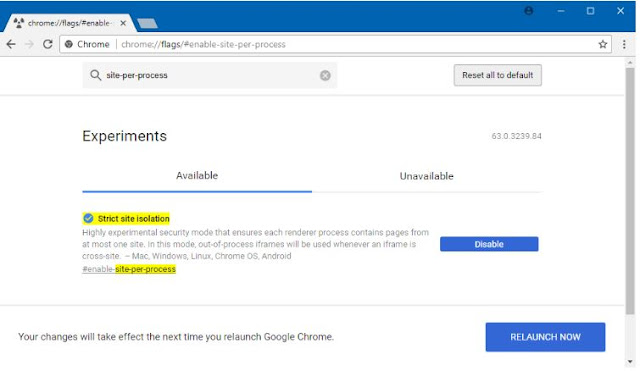Relaunch Chrome now
The image size is (640, 371).
tap(545, 337)
